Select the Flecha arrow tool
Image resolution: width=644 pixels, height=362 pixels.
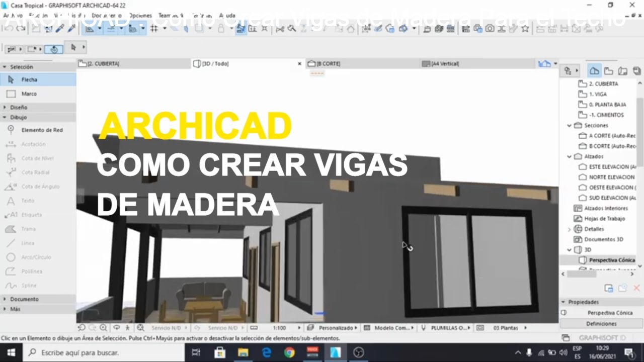coord(38,79)
